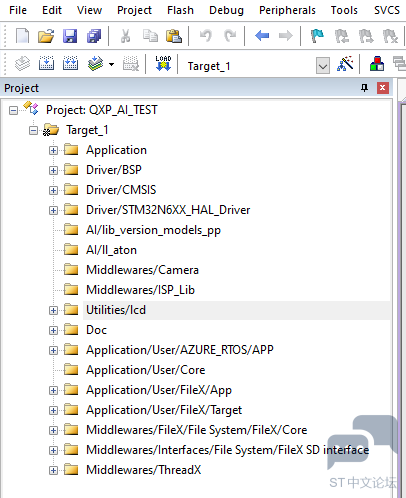Open the Edit menu
Screen dimensions: 406x498
(x=52, y=10)
